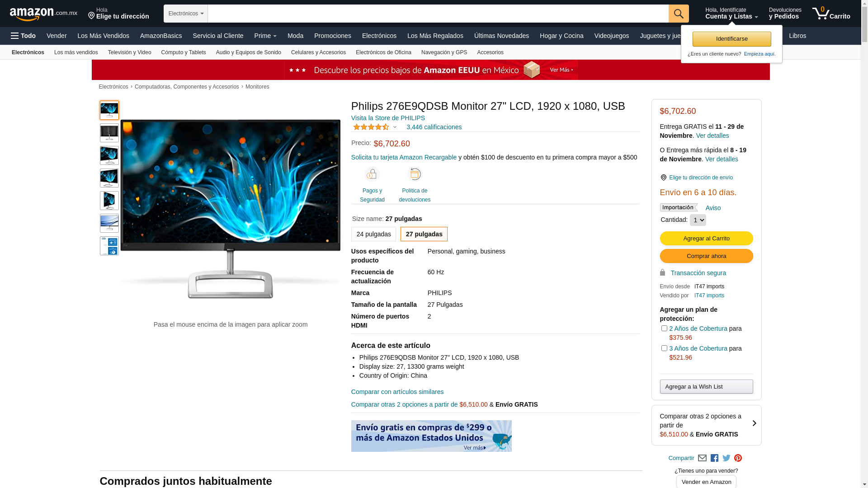Screen dimensions: 868x488
Task: Select the last product thumbnail image
Action: 109,246
